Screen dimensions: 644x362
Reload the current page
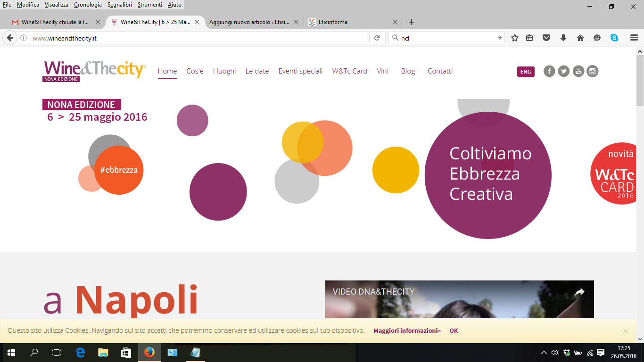point(377,38)
